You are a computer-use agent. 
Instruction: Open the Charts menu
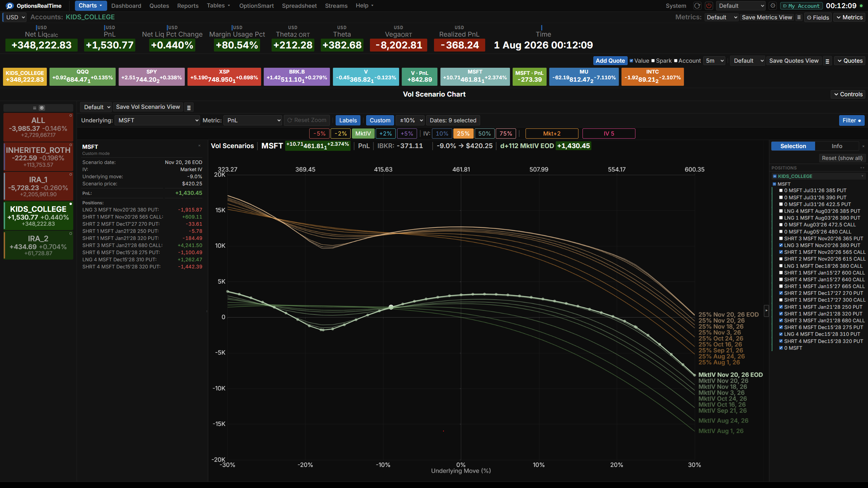[91, 6]
